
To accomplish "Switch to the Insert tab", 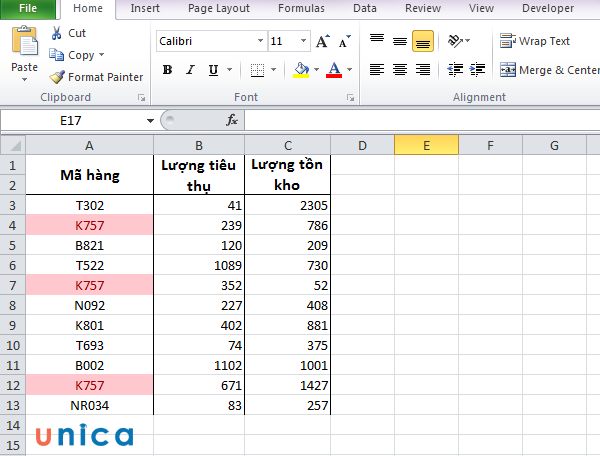I will [145, 8].
